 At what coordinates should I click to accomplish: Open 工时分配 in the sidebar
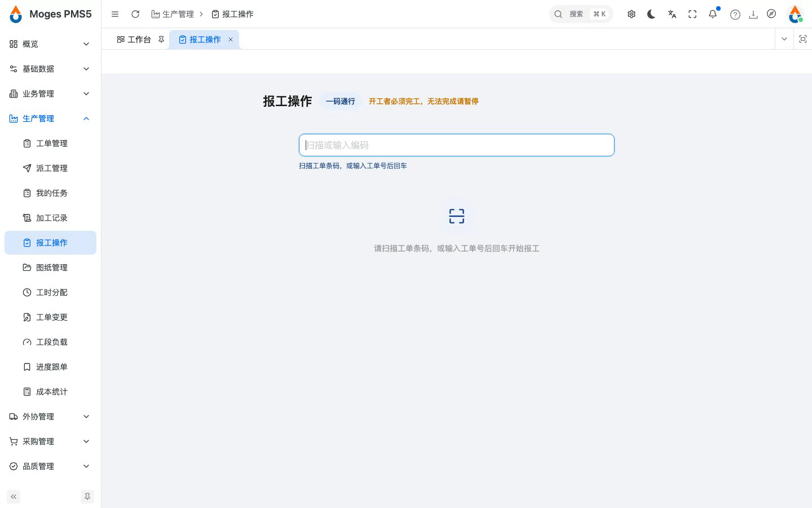pyautogui.click(x=50, y=292)
